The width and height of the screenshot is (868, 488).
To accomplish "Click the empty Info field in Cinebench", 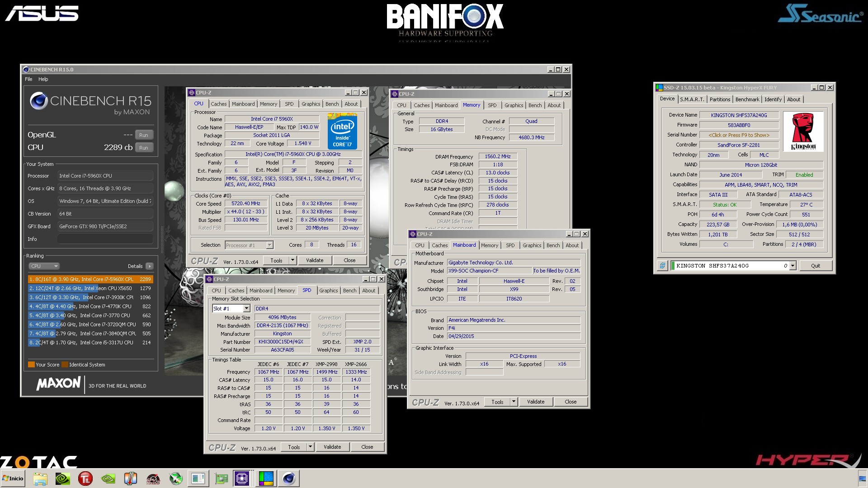I will [x=105, y=239].
